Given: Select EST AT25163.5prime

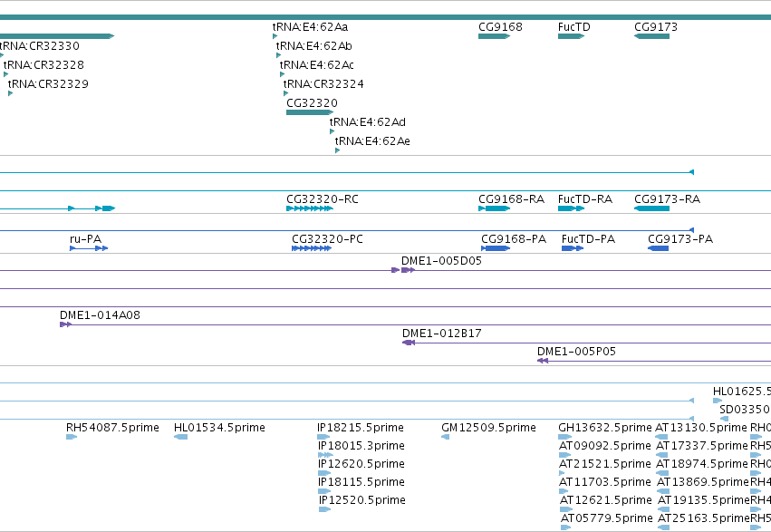Looking at the screenshot, I should click(664, 527).
